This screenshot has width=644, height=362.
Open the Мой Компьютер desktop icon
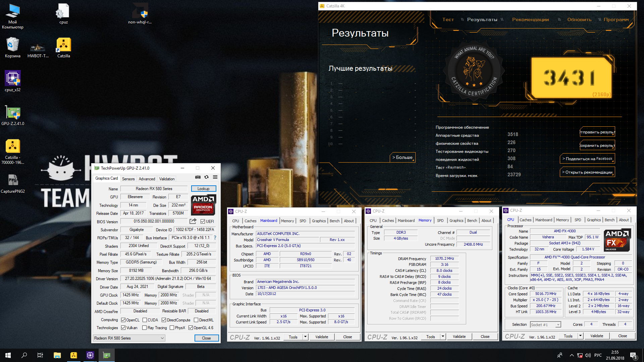click(x=13, y=16)
